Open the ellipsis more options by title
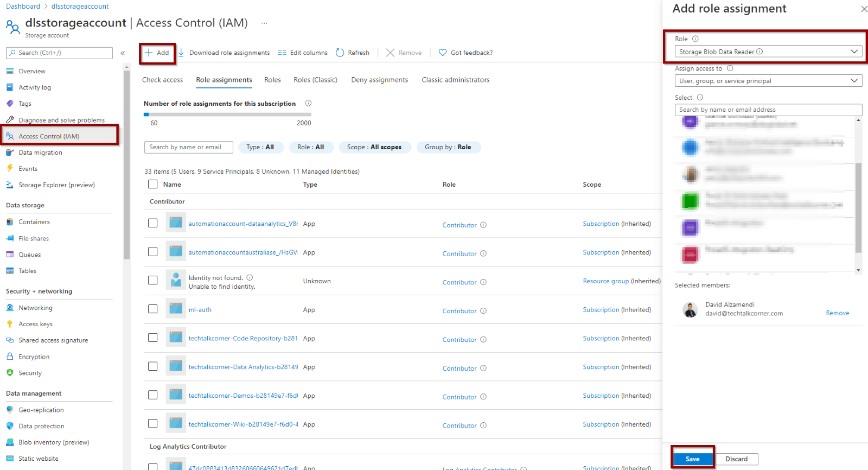 click(264, 23)
